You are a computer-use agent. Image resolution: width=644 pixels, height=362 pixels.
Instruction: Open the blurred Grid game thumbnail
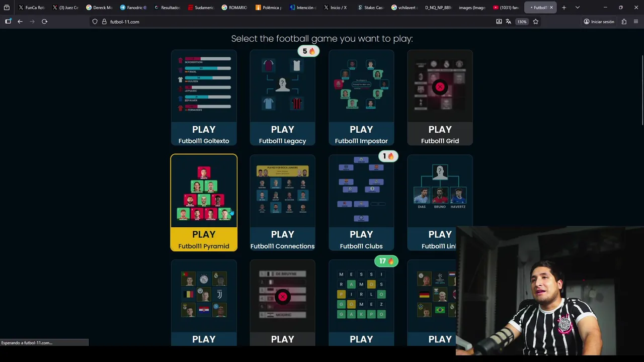tap(440, 84)
